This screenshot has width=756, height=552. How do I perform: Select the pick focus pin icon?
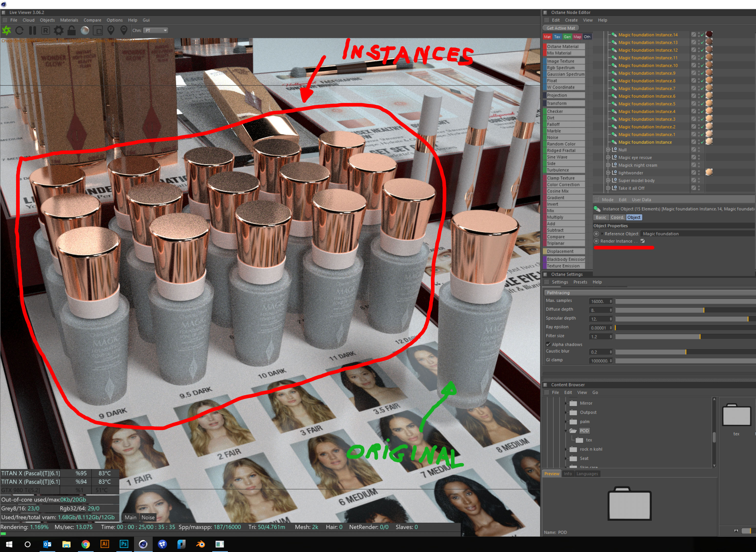(x=111, y=30)
